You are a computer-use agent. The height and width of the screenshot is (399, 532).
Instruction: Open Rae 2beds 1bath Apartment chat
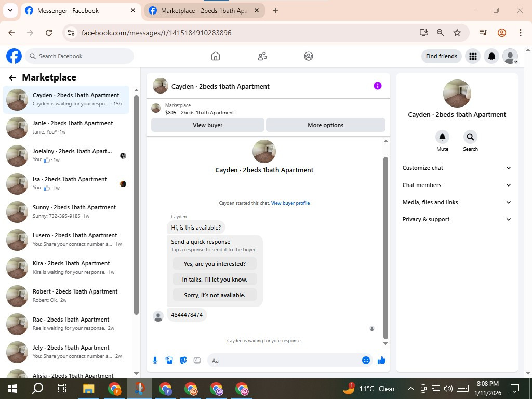(66, 324)
